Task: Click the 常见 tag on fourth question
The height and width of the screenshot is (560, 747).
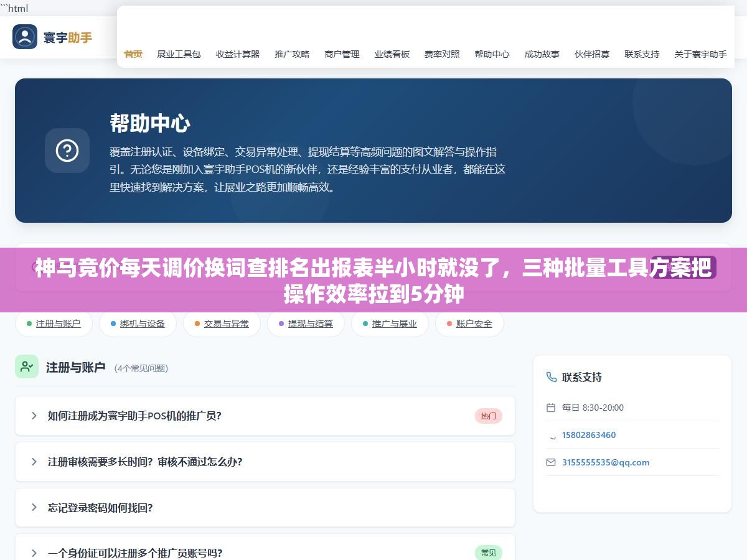Action: [x=489, y=553]
